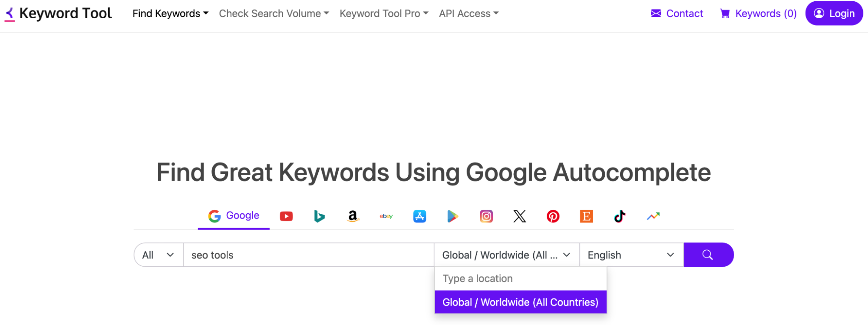
Task: Select the Google Trends tab icon
Action: tap(653, 216)
